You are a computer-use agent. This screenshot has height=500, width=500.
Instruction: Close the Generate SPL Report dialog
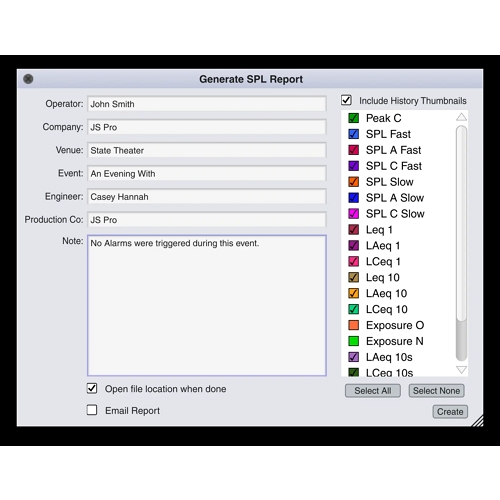click(28, 79)
